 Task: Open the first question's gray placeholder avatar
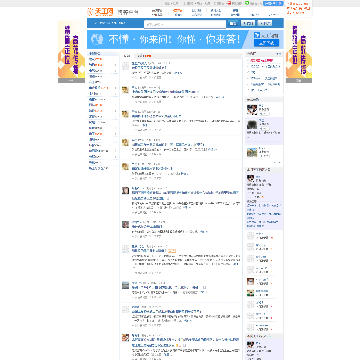coord(125,66)
